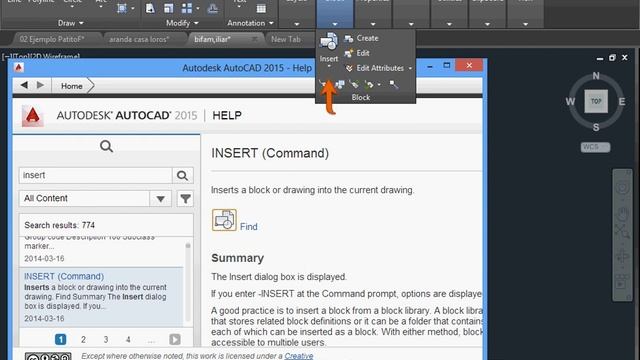Click the Autodesk logo in Help header
The height and width of the screenshot is (360, 640).
click(33, 116)
